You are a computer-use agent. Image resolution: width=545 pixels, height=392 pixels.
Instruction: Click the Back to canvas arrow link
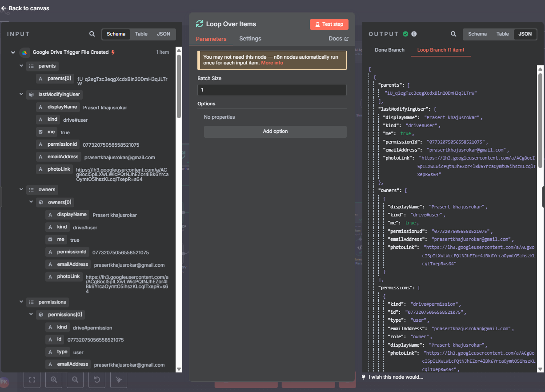click(25, 8)
